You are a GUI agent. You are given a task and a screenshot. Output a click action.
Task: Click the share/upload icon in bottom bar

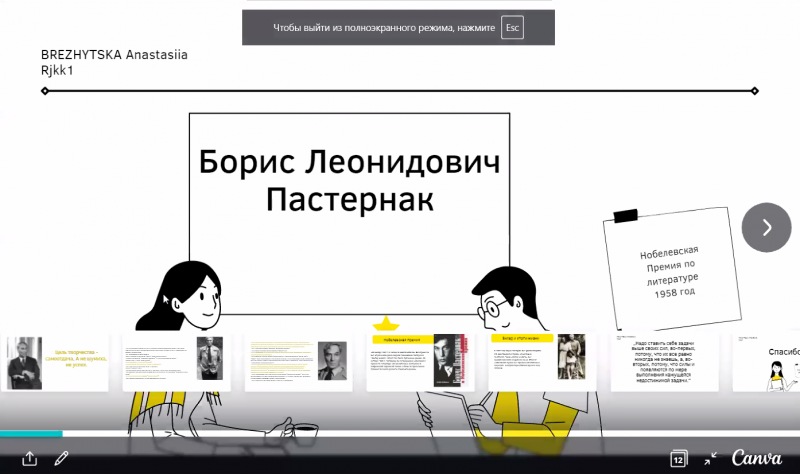click(30, 458)
